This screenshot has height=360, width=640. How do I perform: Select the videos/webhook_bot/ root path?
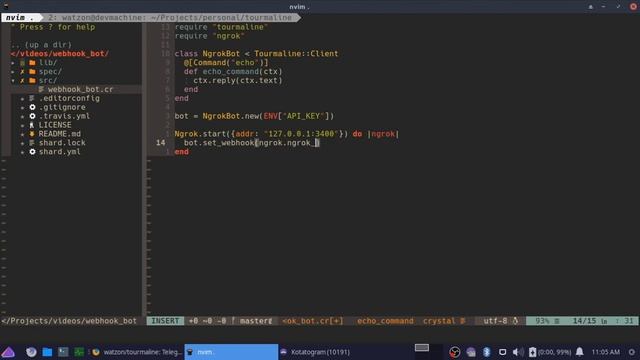(x=60, y=54)
